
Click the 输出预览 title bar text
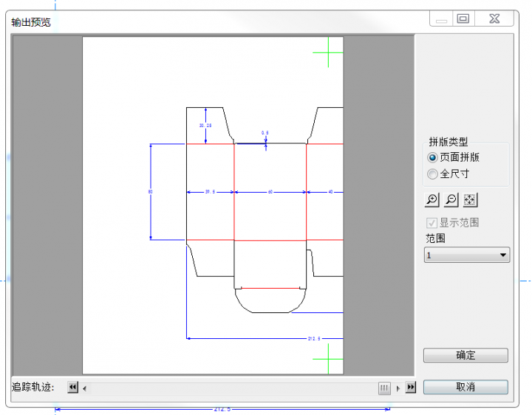(x=31, y=21)
